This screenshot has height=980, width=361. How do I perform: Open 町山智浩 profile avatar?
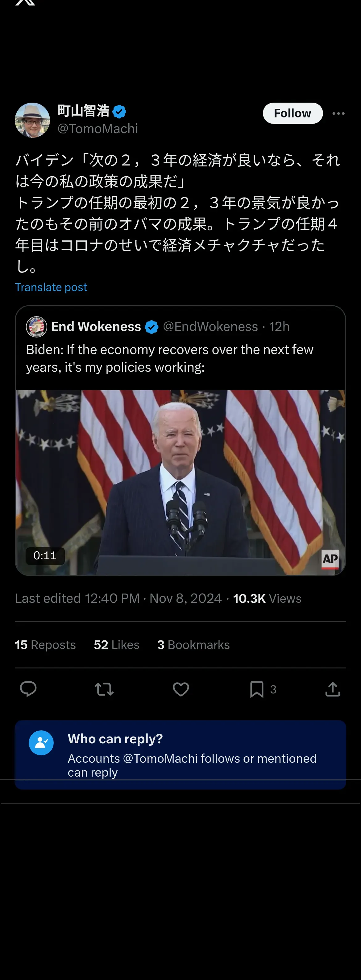pyautogui.click(x=32, y=120)
